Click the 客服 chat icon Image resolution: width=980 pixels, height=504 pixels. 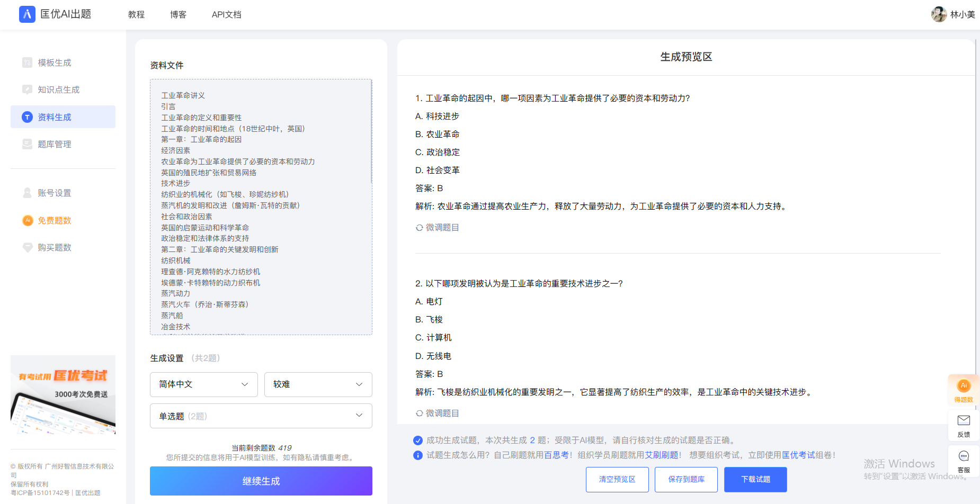click(964, 456)
